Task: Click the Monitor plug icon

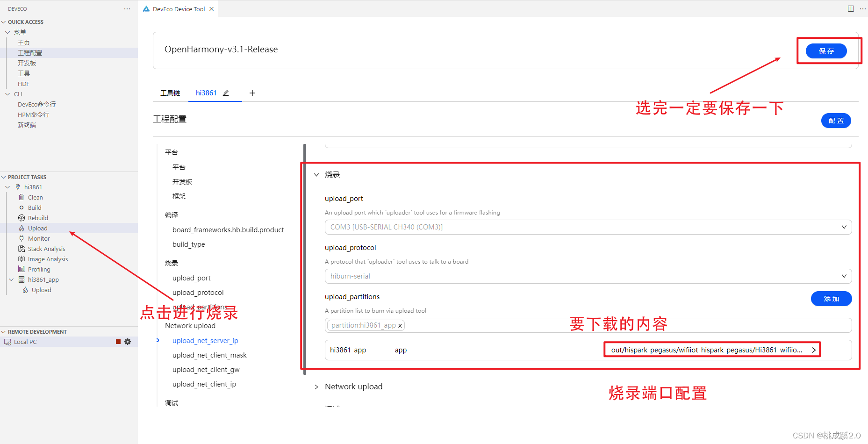Action: tap(22, 238)
